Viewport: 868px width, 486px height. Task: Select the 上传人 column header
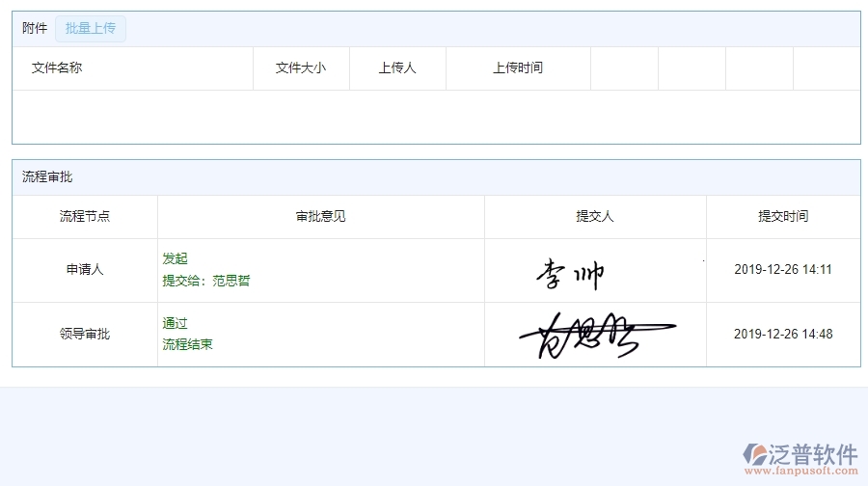coord(397,68)
